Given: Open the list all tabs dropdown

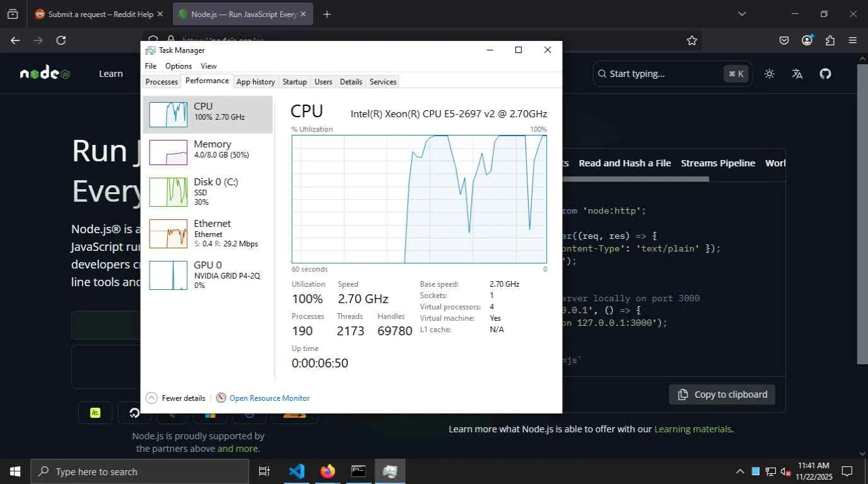Looking at the screenshot, I should 742,14.
